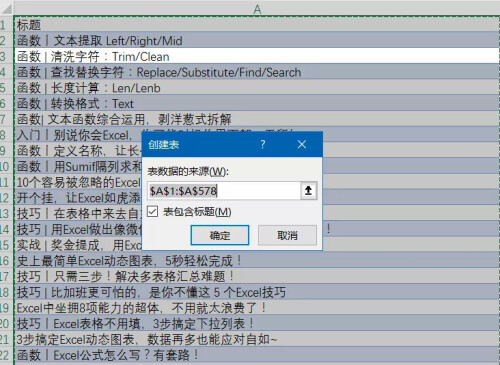Click cell starting 10个容易被忽略的Excel

click(78, 182)
